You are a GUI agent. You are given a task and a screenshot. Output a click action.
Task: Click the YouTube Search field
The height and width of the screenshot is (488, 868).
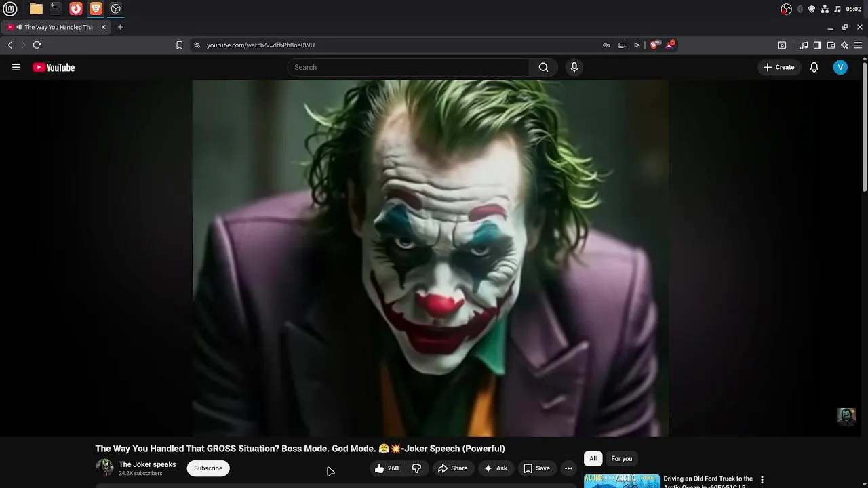tap(408, 67)
